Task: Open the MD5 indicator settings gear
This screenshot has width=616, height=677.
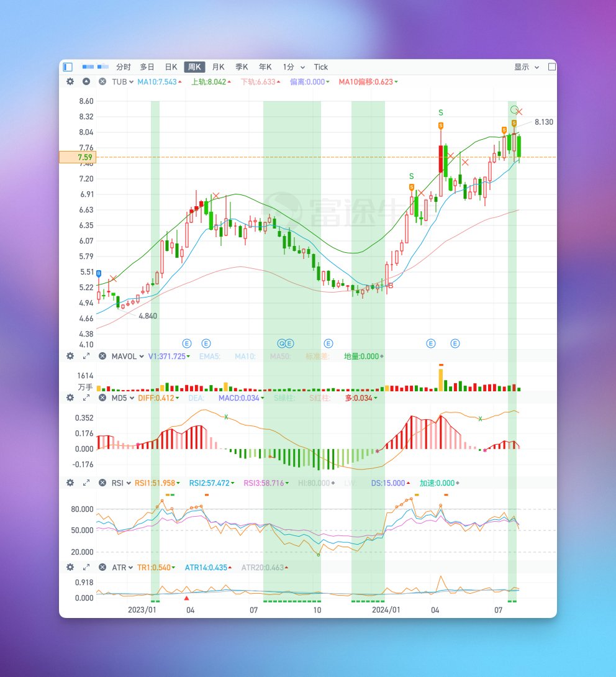Action: (70, 398)
